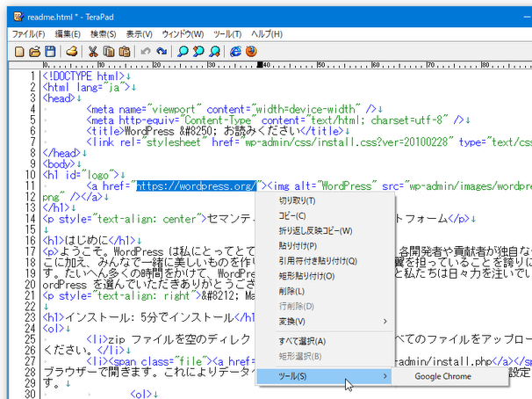
Task: Open the ファイル(F) menu
Action: point(28,34)
